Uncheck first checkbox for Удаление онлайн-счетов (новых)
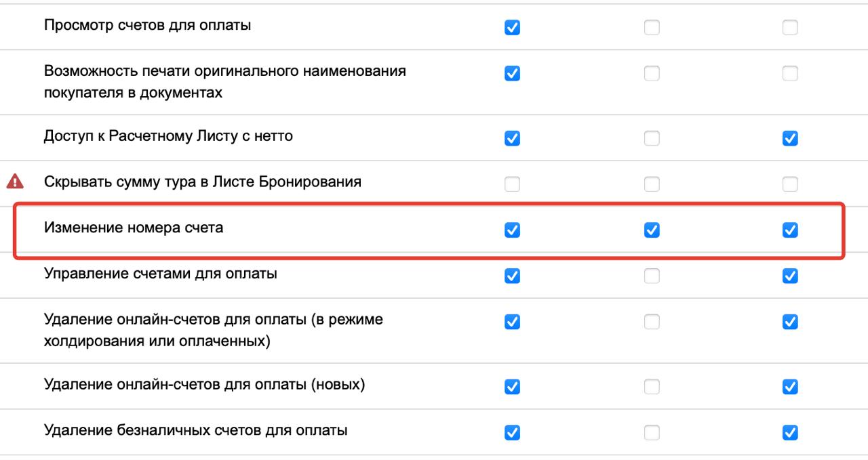Image resolution: width=868 pixels, height=460 pixels. 513,387
